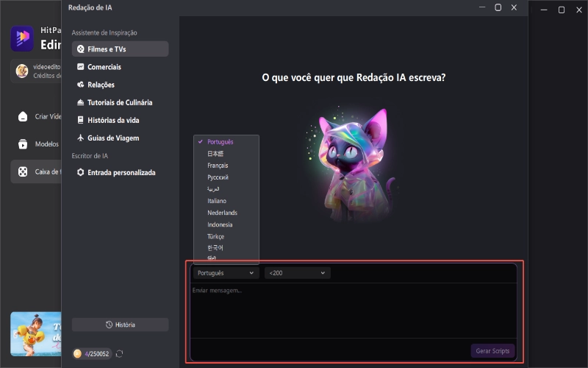Open Entrada personalizada writer
This screenshot has height=368, width=588.
120,172
